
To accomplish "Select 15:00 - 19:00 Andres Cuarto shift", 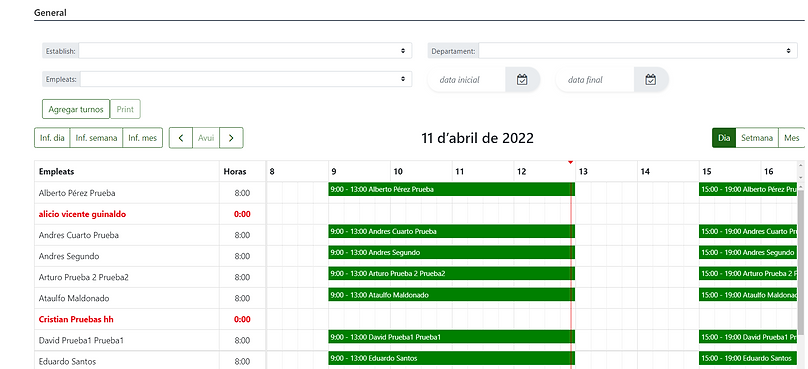I will tap(749, 231).
